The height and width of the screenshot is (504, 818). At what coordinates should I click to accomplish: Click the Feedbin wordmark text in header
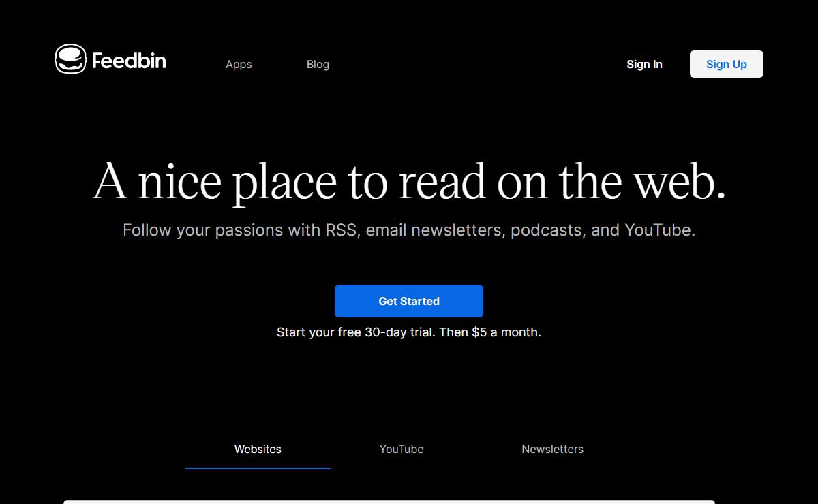point(129,61)
